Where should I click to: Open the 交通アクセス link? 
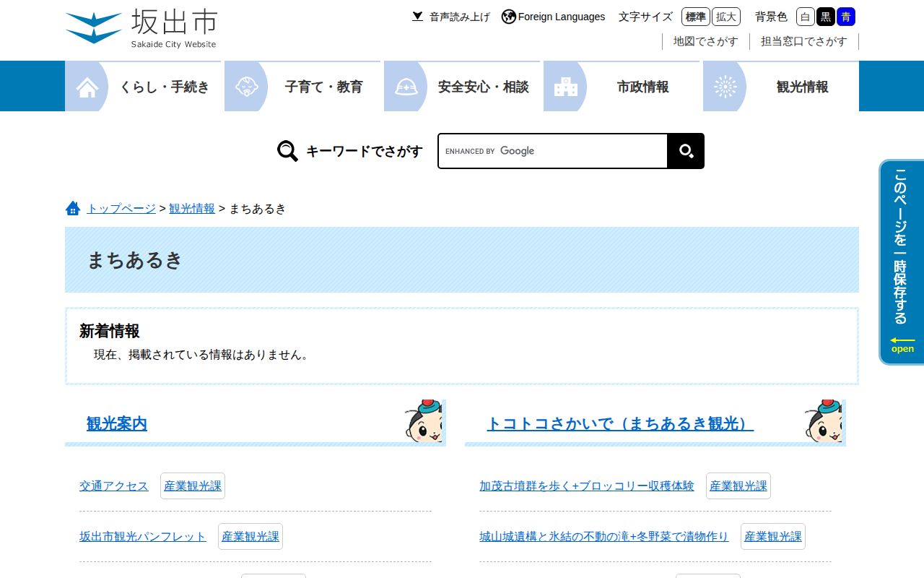coord(114,486)
